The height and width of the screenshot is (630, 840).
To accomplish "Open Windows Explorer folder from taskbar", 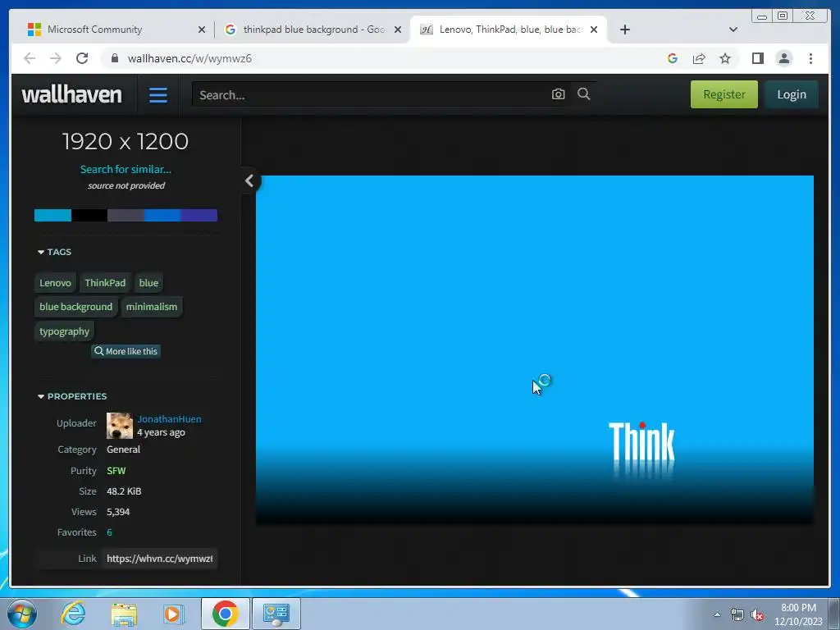I will pos(124,614).
